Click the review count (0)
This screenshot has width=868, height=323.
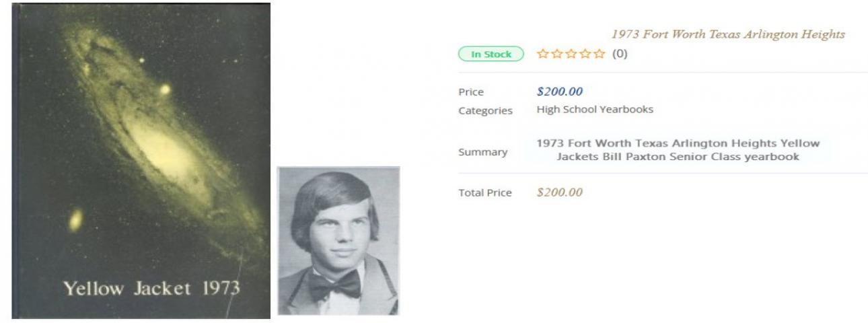coord(620,55)
